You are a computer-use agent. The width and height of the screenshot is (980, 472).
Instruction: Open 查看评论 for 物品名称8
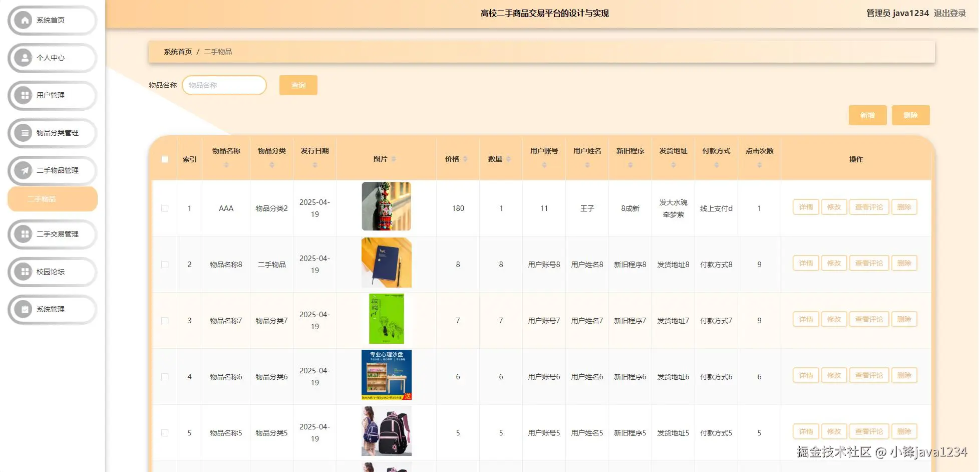click(869, 263)
